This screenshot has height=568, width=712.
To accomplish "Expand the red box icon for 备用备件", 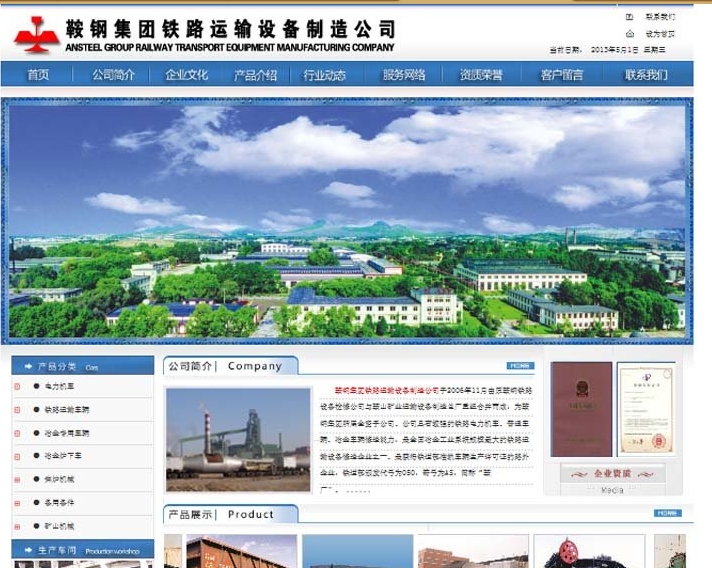I will coord(17,503).
